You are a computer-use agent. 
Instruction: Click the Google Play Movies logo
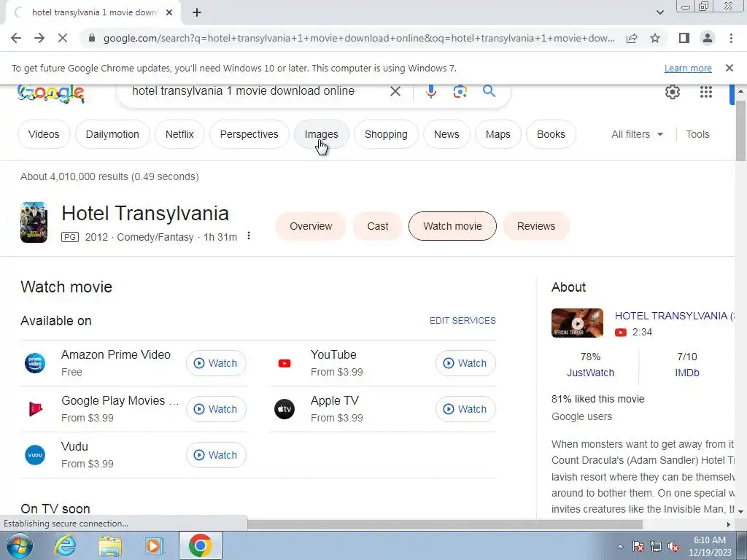coord(35,409)
